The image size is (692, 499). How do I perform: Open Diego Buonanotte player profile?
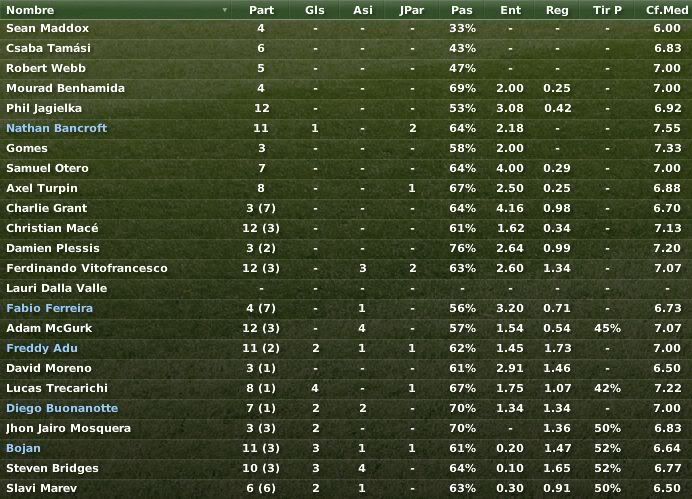62,408
